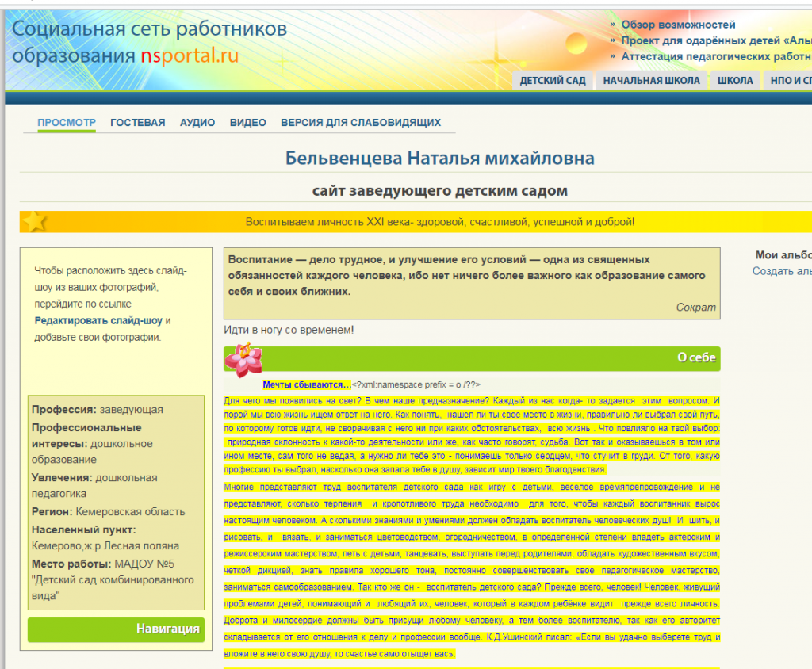Click the name Бельвенцева Наталья михайловна
This screenshot has height=669, width=812.
click(x=439, y=158)
